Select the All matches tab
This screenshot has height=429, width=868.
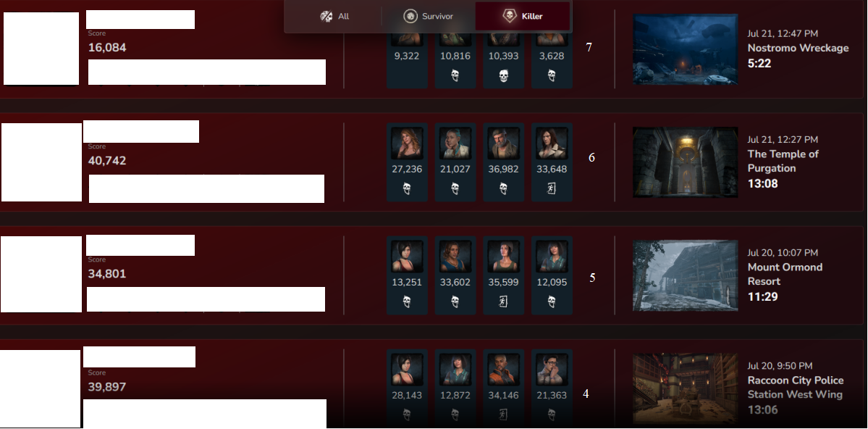pyautogui.click(x=334, y=16)
